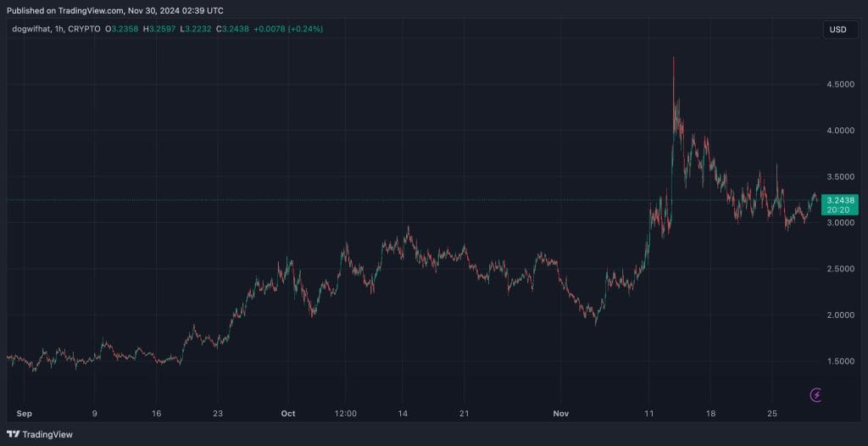Click the 12:00 time axis label

click(346, 413)
